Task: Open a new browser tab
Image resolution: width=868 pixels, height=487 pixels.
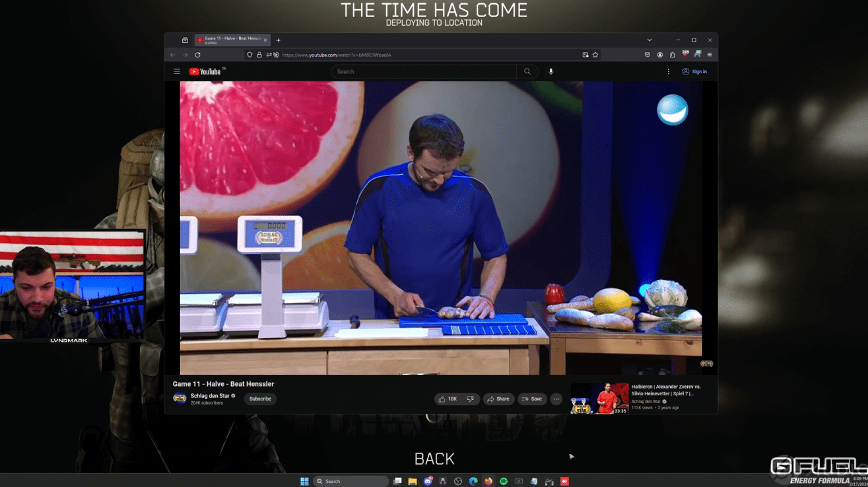Action: pos(278,40)
